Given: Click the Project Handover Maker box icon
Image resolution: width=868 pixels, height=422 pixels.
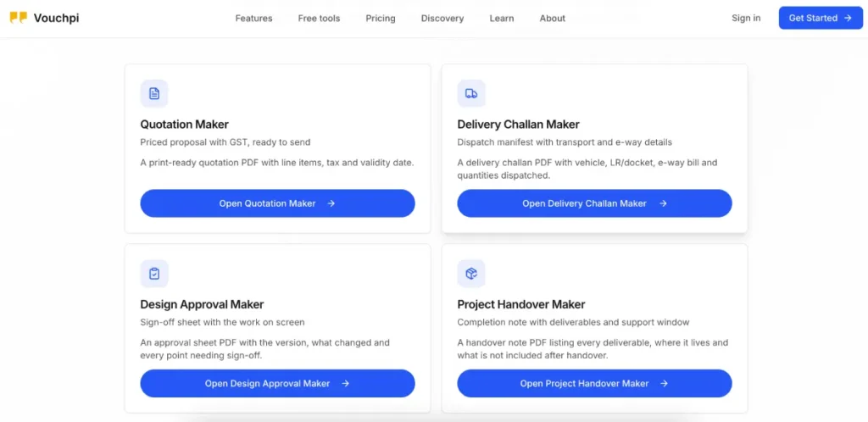Looking at the screenshot, I should [471, 274].
